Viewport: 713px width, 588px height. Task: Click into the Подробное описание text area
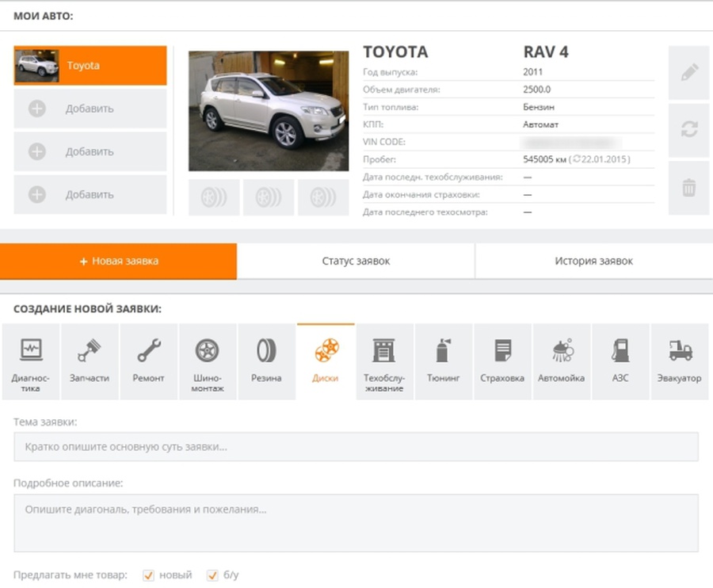tap(356, 523)
